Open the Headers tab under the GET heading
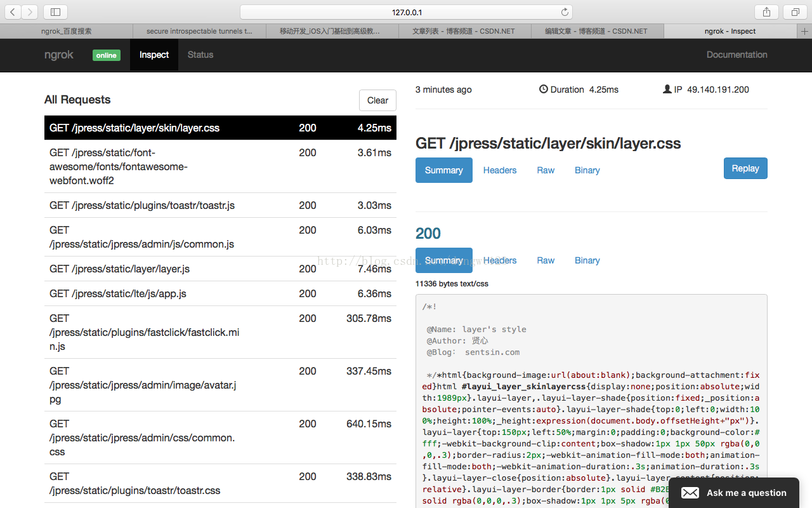 click(x=500, y=170)
